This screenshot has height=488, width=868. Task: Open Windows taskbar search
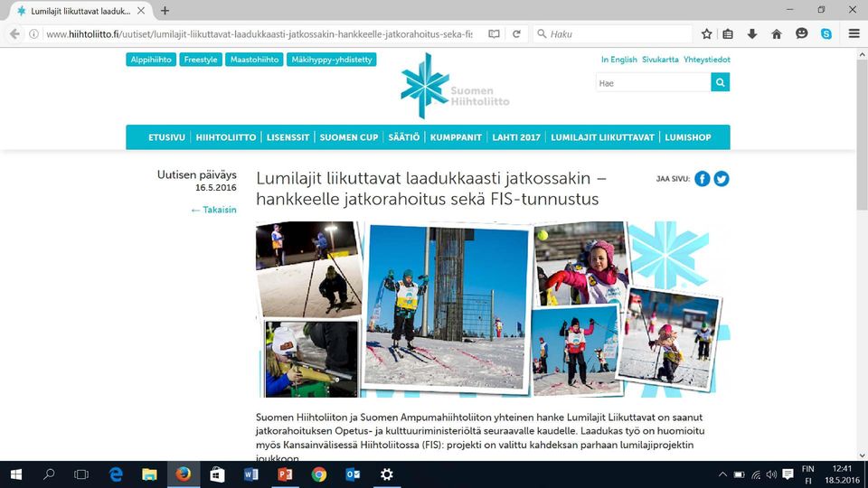(49, 474)
